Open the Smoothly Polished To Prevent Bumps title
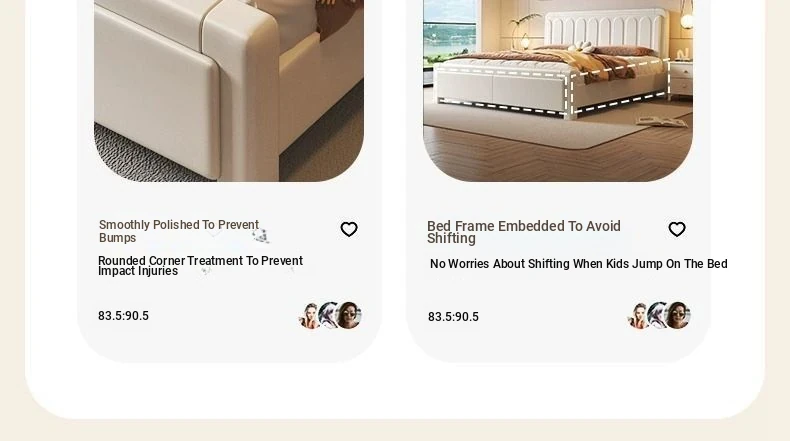This screenshot has height=441, width=790. (x=179, y=231)
